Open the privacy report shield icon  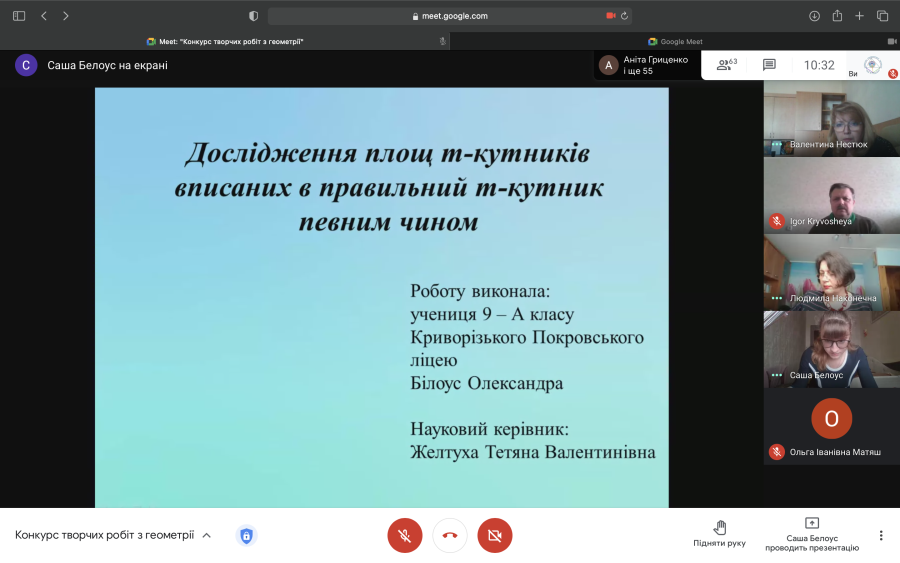[253, 16]
